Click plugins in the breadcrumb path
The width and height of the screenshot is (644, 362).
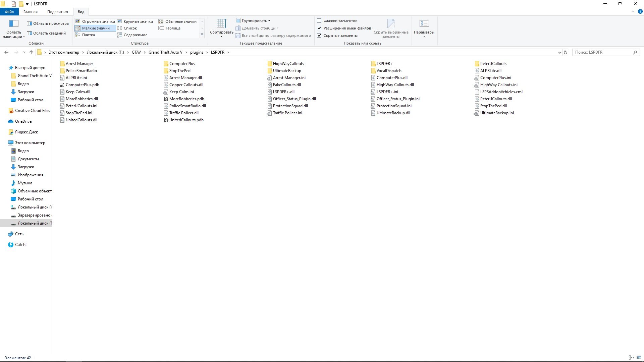pos(197,52)
